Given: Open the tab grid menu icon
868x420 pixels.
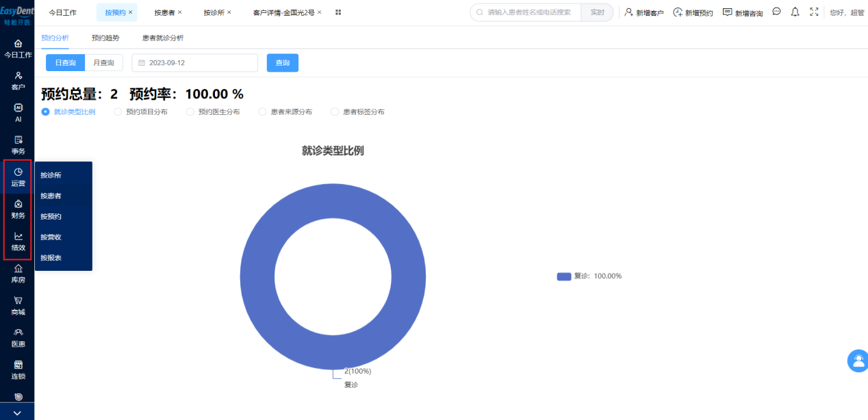Looking at the screenshot, I should 338,12.
